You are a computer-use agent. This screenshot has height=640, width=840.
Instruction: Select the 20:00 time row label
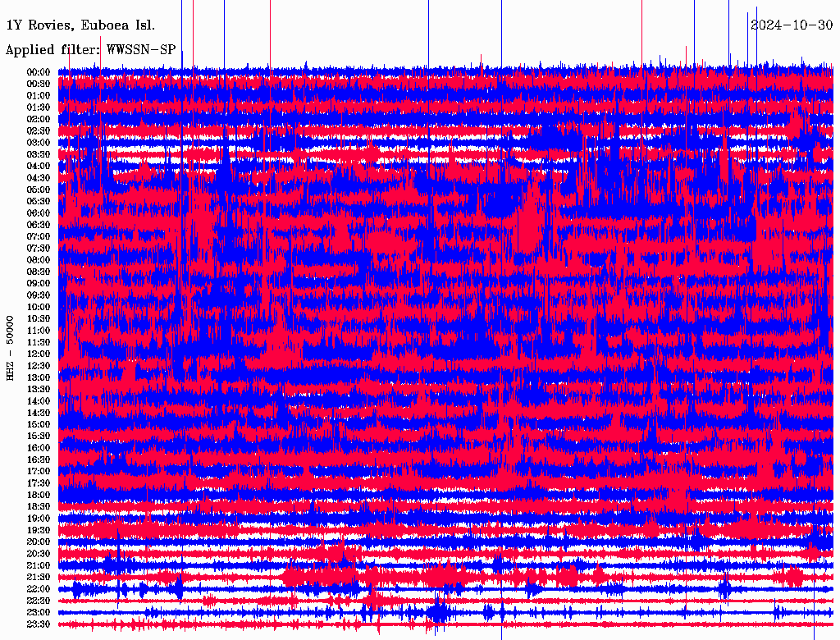tap(39, 542)
